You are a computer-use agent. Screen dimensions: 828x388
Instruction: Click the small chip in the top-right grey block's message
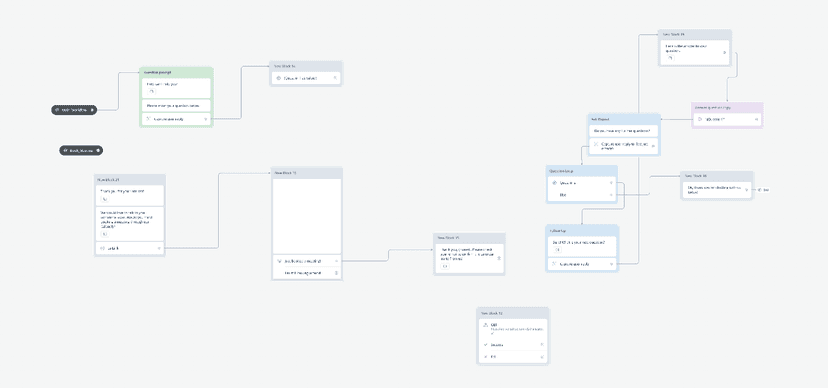671,58
